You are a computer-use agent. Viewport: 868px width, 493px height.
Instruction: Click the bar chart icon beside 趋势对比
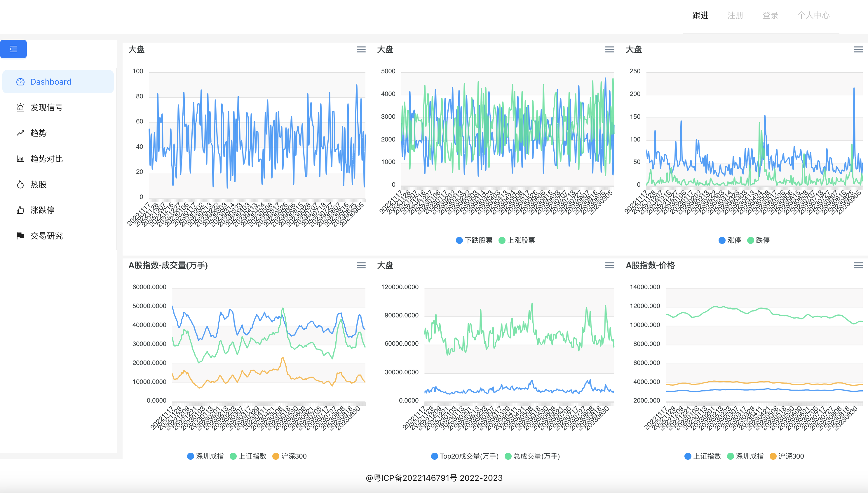(20, 159)
